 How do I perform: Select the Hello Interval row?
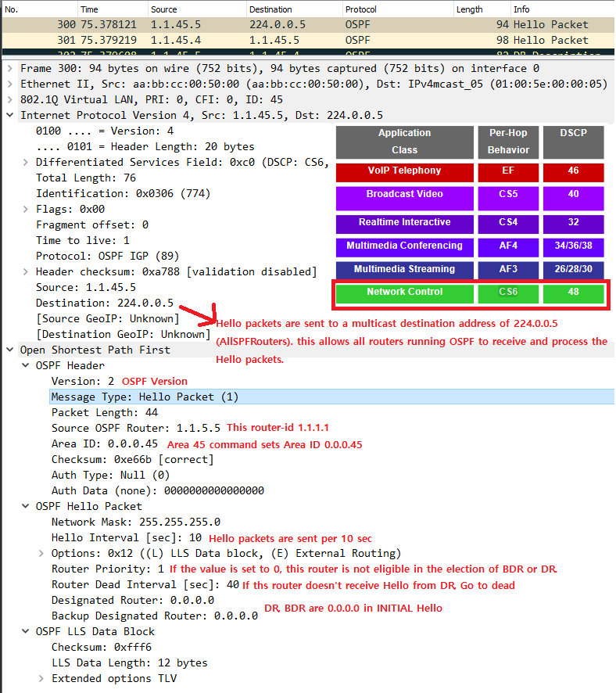[x=127, y=538]
